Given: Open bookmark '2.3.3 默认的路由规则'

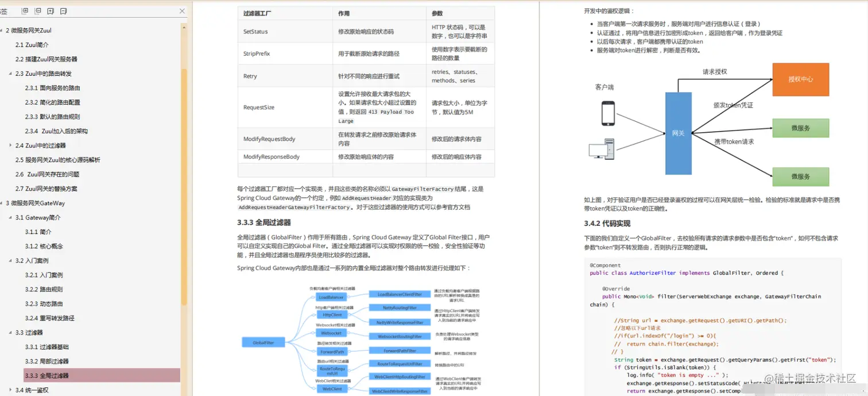Looking at the screenshot, I should pos(53,117).
